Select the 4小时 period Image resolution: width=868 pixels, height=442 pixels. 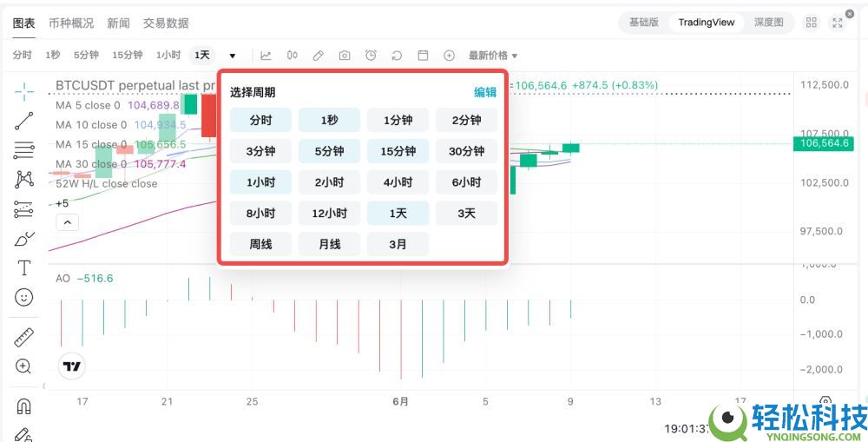click(398, 182)
